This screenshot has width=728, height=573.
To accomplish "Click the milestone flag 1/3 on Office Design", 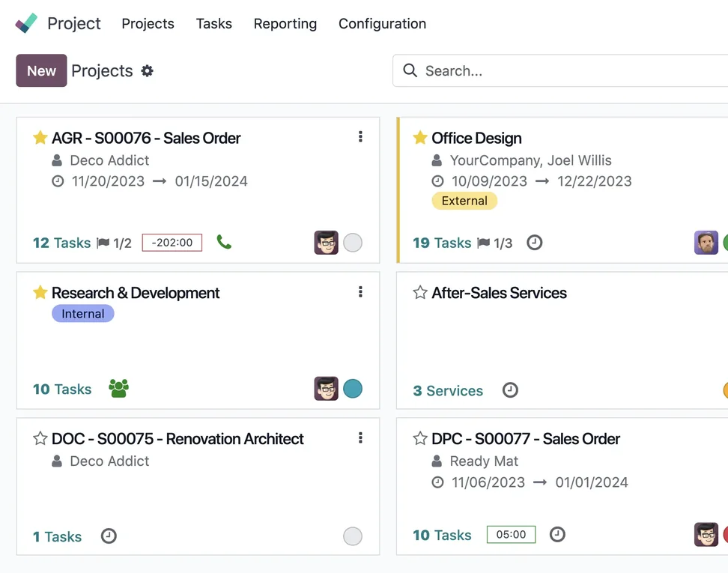I will pyautogui.click(x=495, y=243).
